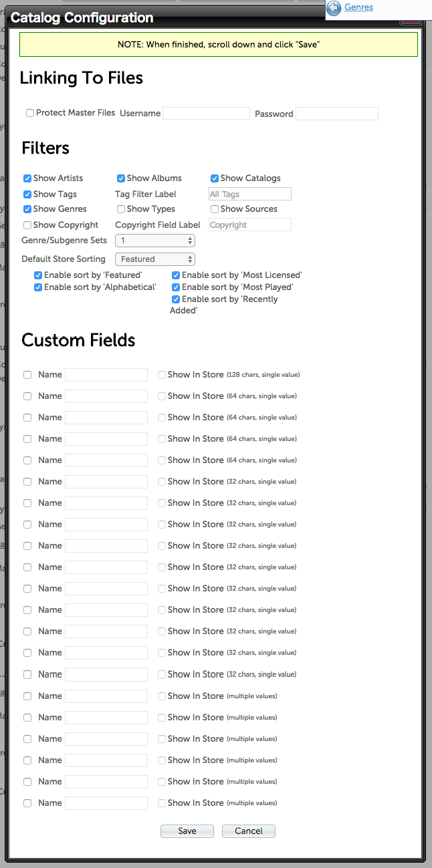Check the Show Sources option
The image size is (432, 868).
coord(215,209)
